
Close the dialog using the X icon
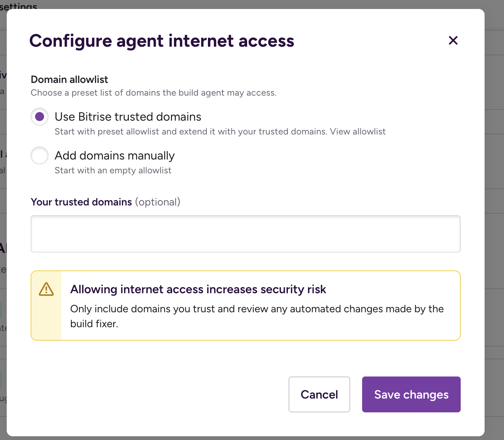tap(453, 40)
